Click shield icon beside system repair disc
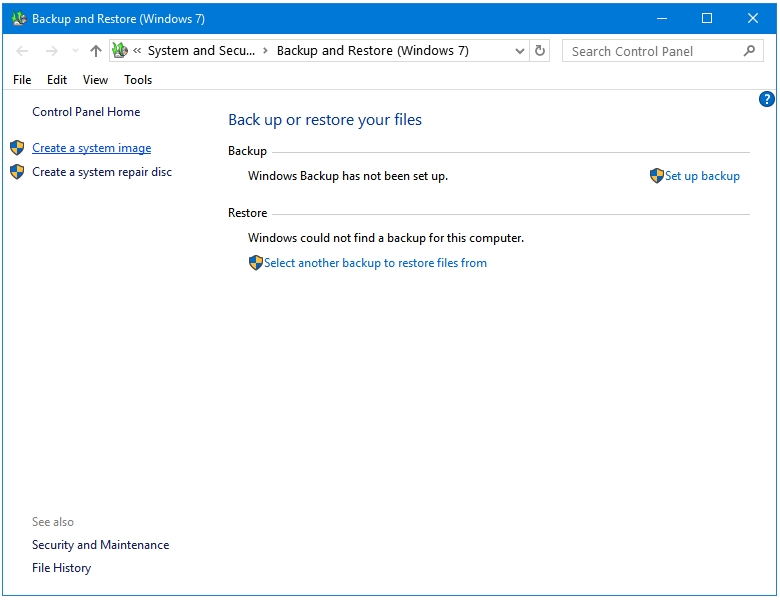Image resolution: width=780 pixels, height=601 pixels. 17,172
